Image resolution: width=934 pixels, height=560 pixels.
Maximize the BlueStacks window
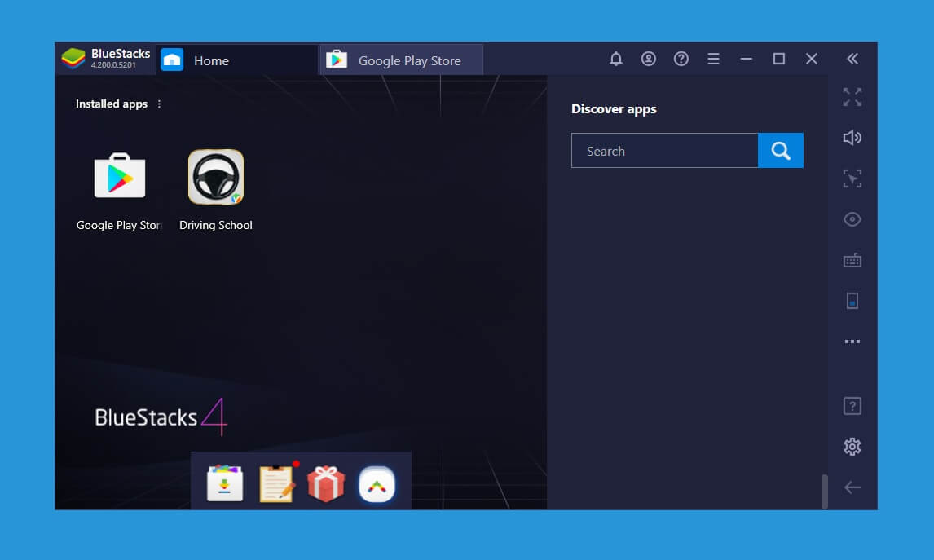click(779, 59)
